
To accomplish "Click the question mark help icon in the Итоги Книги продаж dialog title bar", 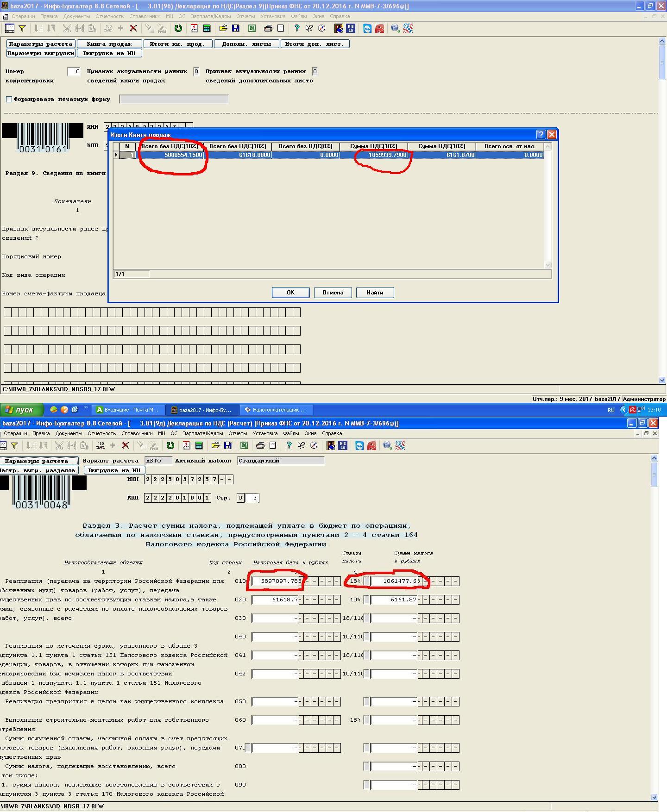I will click(541, 134).
